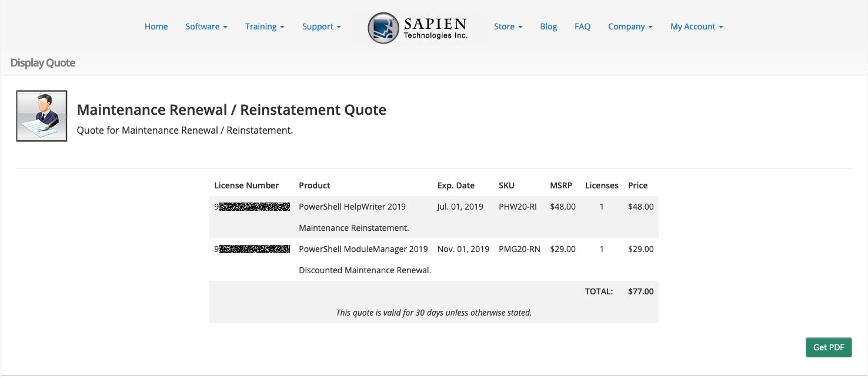The height and width of the screenshot is (378, 868).
Task: Expand the Company dropdown menu
Action: coord(630,26)
